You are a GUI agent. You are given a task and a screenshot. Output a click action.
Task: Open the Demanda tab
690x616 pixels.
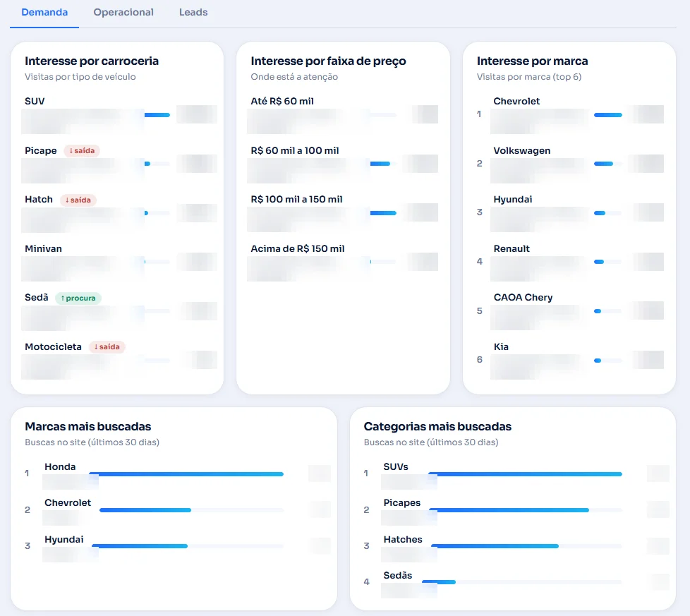[x=44, y=12]
